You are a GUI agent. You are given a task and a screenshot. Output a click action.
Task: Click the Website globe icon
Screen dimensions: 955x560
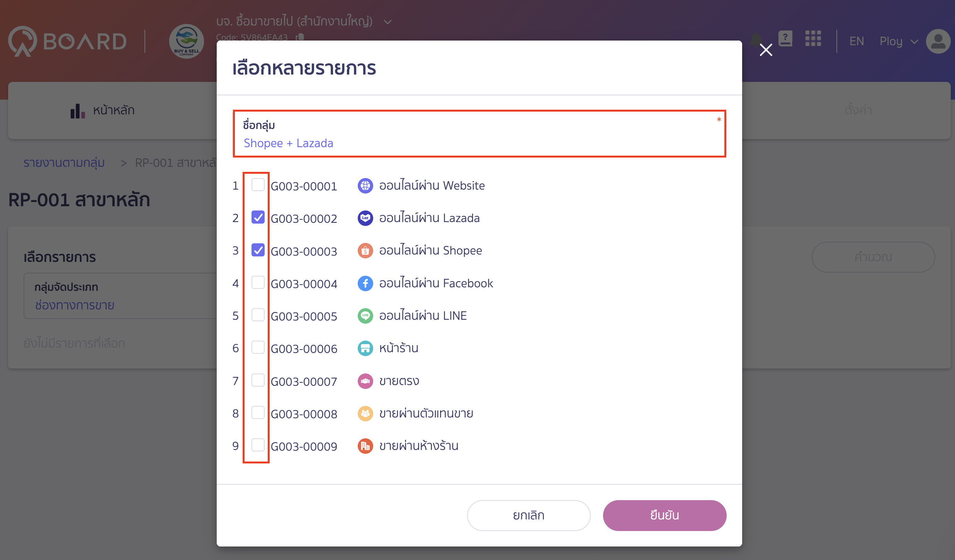pos(365,185)
